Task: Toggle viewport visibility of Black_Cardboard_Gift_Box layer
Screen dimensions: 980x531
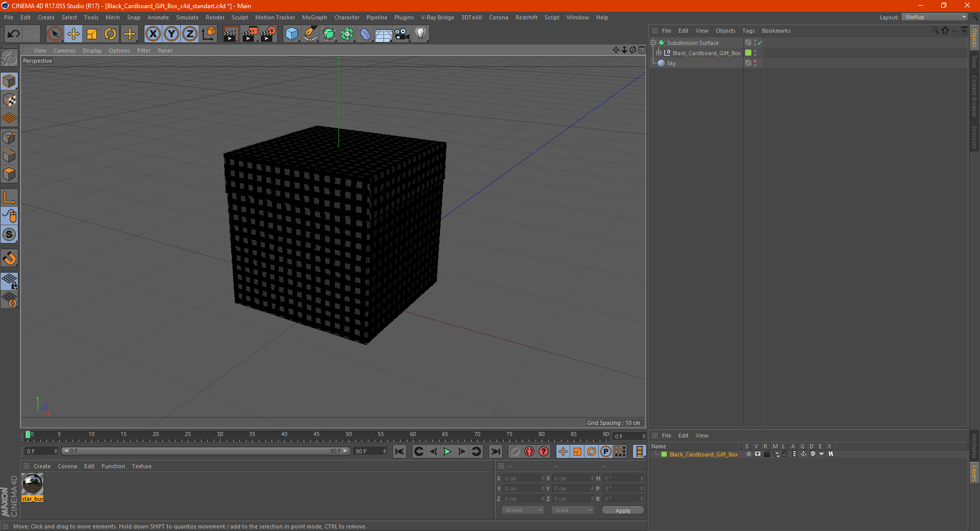Action: pos(757,454)
